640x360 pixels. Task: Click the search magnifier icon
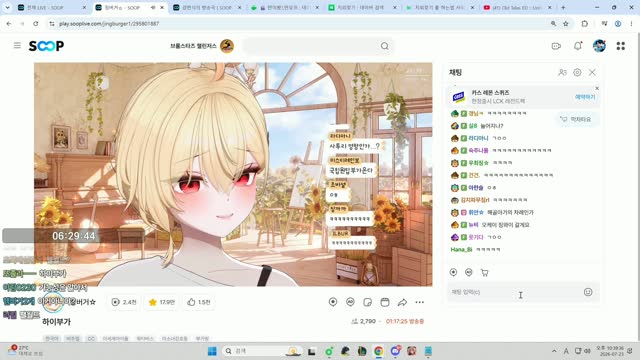point(384,46)
